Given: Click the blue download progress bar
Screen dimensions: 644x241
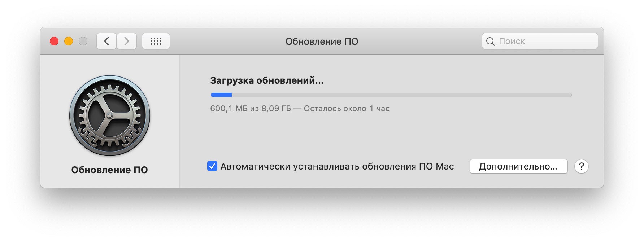Looking at the screenshot, I should point(221,95).
